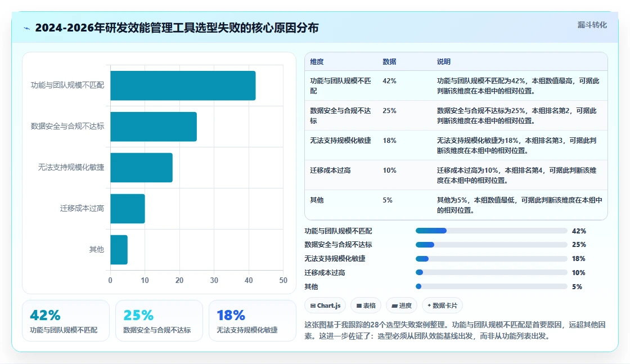Click the 10% progress bar for 迁移成本过高
The image size is (630, 364).
tap(492, 272)
